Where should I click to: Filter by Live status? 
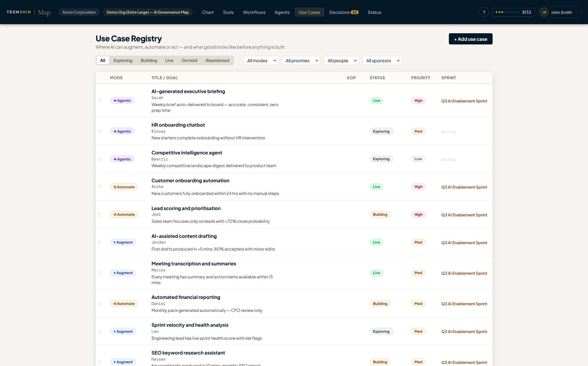tap(169, 60)
